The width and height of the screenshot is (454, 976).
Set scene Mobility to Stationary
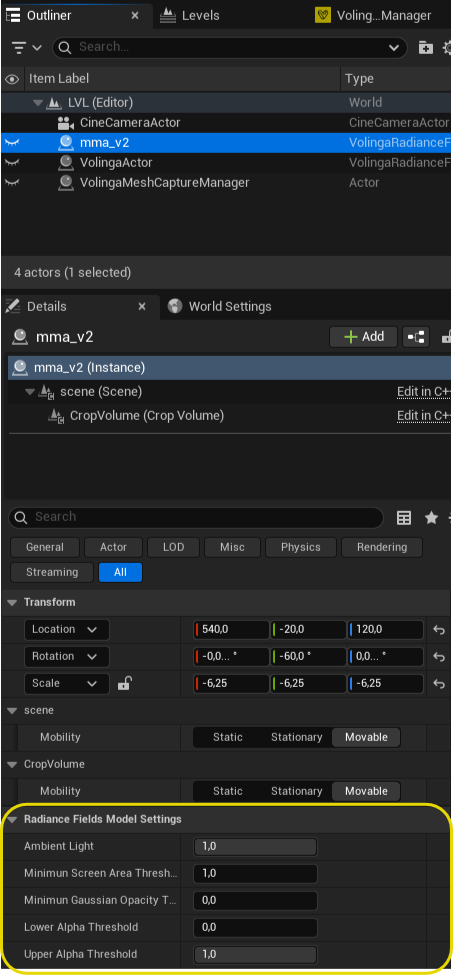coord(296,737)
